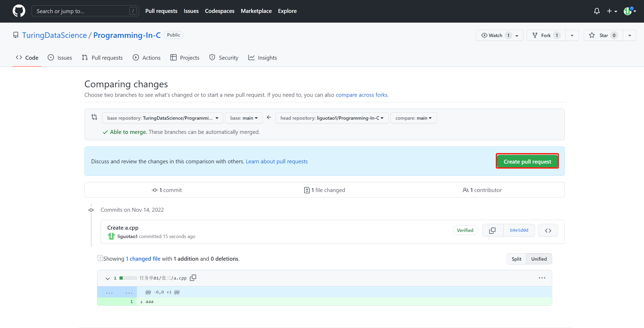Open the file options kebab menu
The width and height of the screenshot is (644, 328).
[x=542, y=278]
